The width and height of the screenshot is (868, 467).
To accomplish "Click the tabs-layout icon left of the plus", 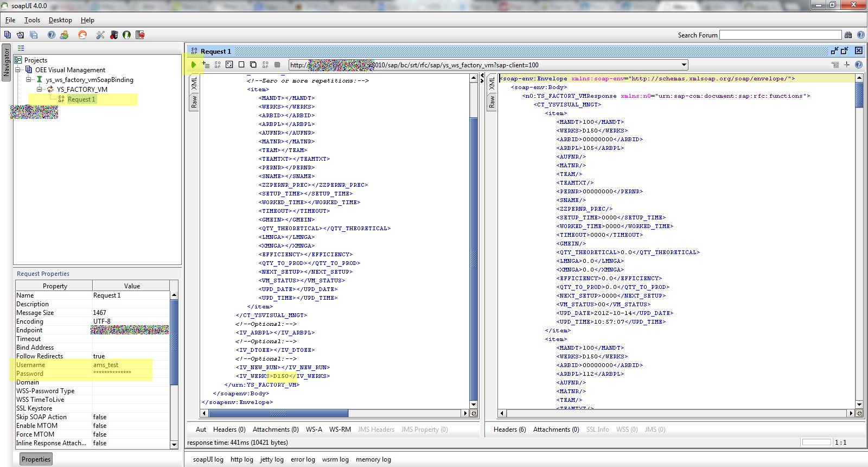I will (835, 65).
